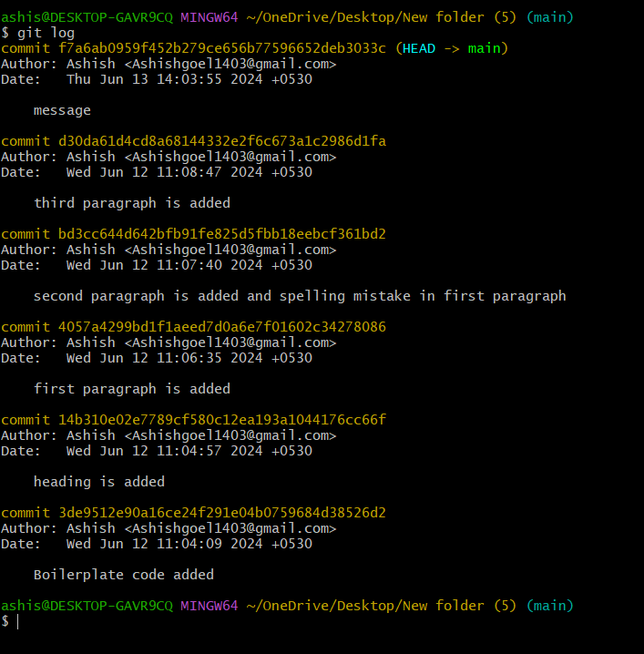644x654 pixels.
Task: Click the "second paragraph is added" commit message
Action: click(300, 296)
